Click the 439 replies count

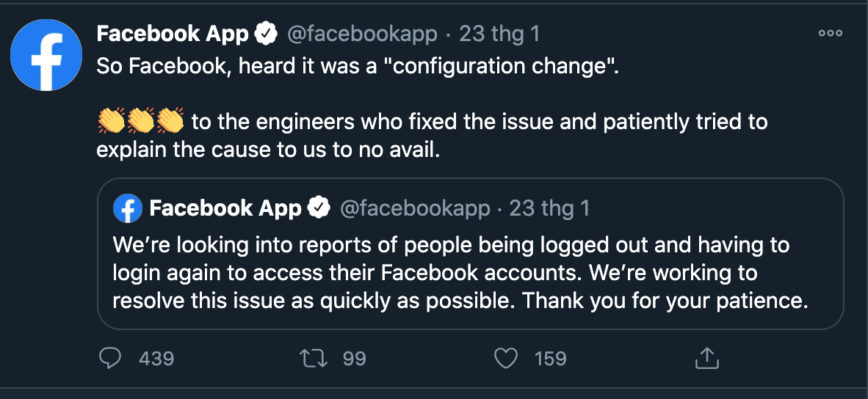pos(156,358)
